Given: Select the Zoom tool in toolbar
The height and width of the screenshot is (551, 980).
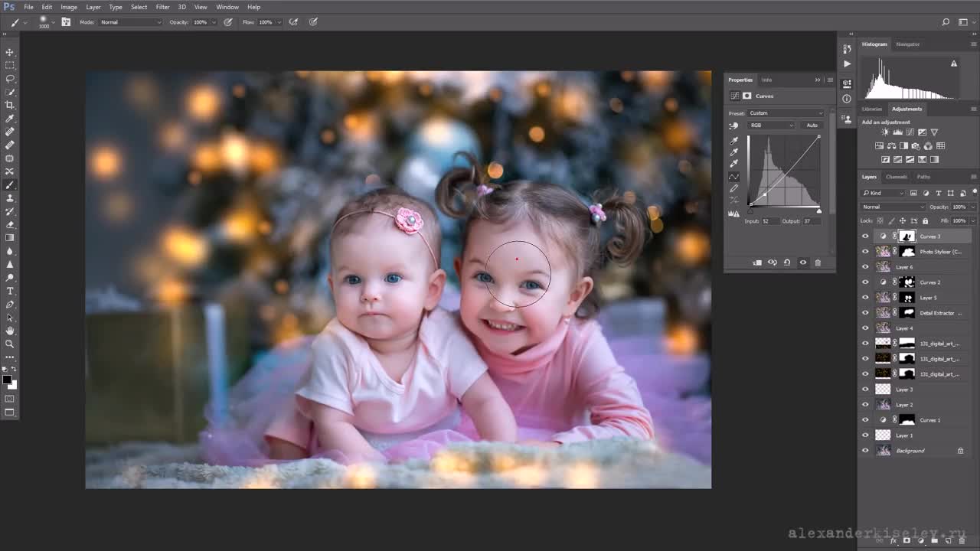Looking at the screenshot, I should pos(10,344).
